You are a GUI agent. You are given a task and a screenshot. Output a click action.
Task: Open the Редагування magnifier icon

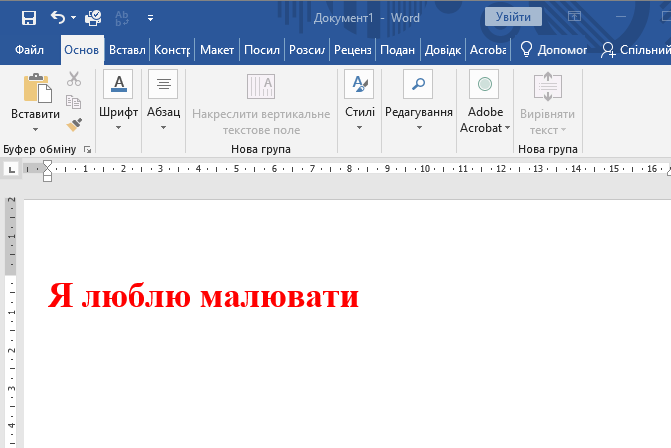(418, 84)
